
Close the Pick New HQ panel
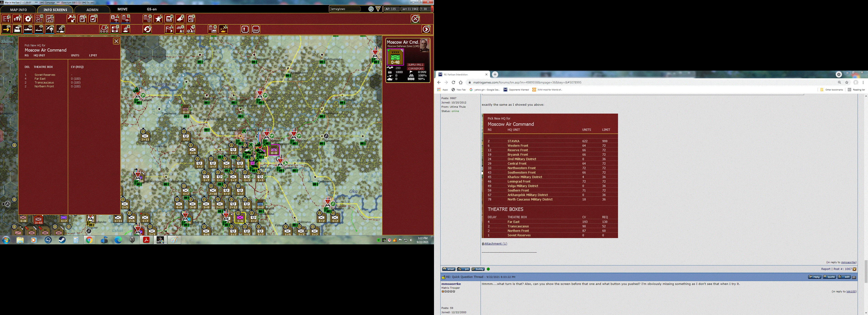[x=116, y=41]
